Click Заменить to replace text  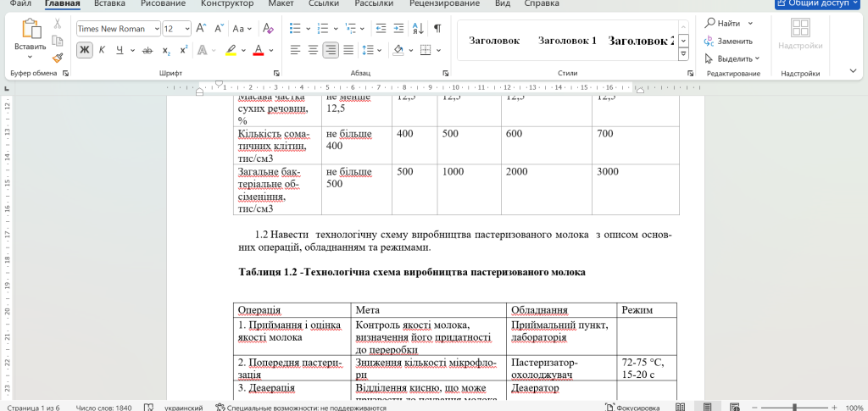pos(728,41)
